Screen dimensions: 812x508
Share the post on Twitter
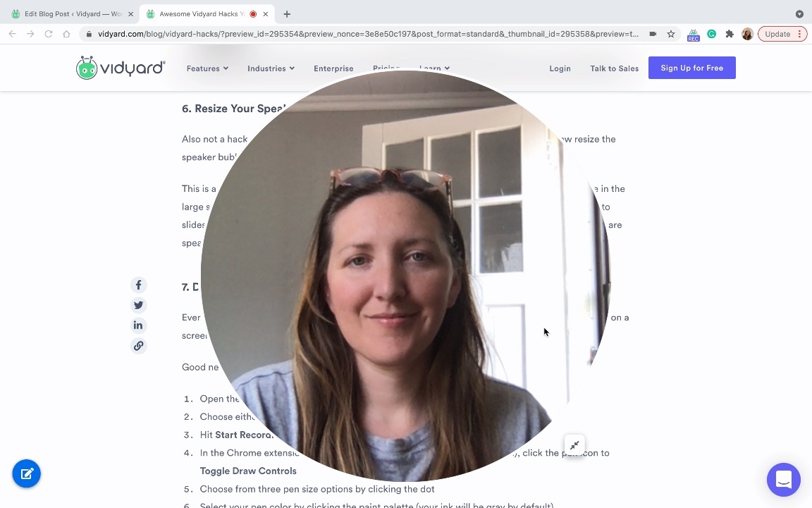138,306
